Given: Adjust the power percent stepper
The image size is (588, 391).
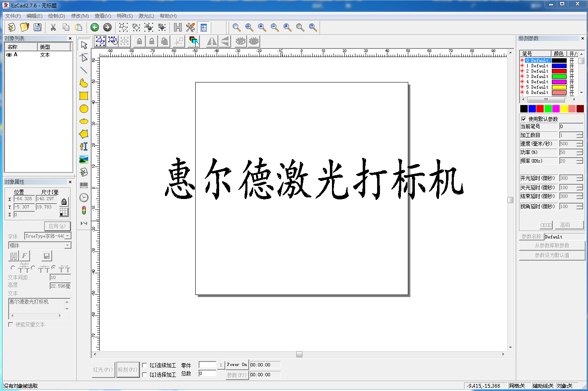Looking at the screenshot, I should [x=579, y=152].
